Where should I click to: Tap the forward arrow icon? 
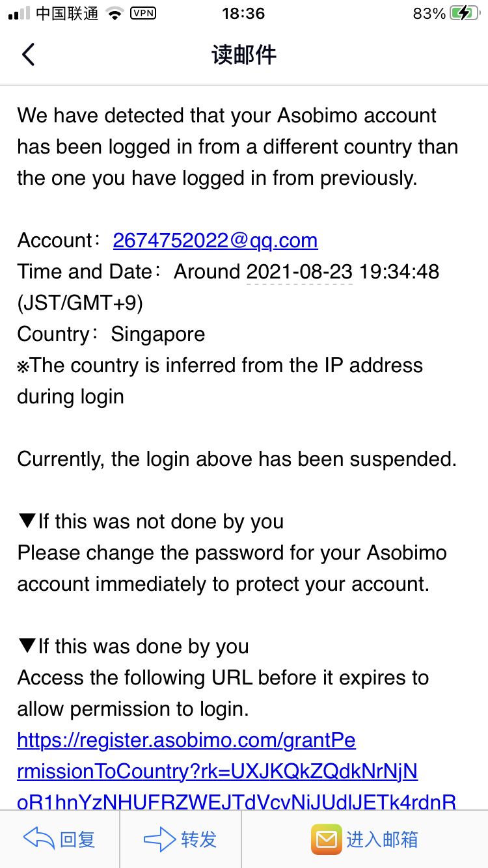coord(159,839)
